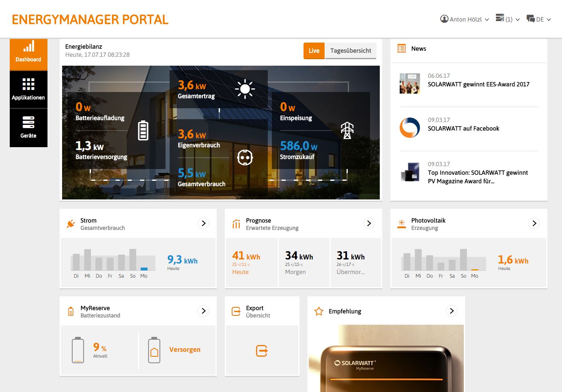Open Empfehlung with the arrow button

452,311
